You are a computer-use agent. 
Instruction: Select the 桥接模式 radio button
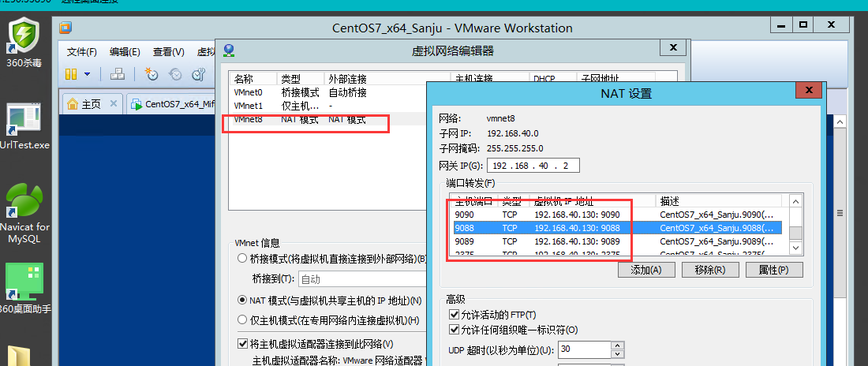coord(242,258)
